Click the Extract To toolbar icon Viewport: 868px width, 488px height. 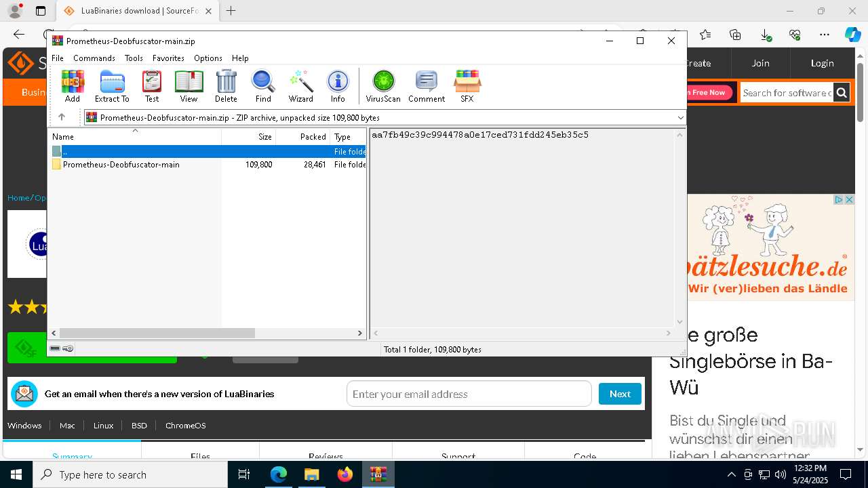[x=112, y=86]
